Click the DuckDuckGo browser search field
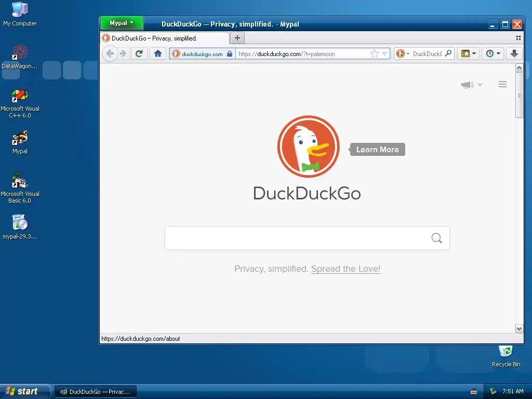Viewport: 532px width, 399px height. tap(427, 54)
